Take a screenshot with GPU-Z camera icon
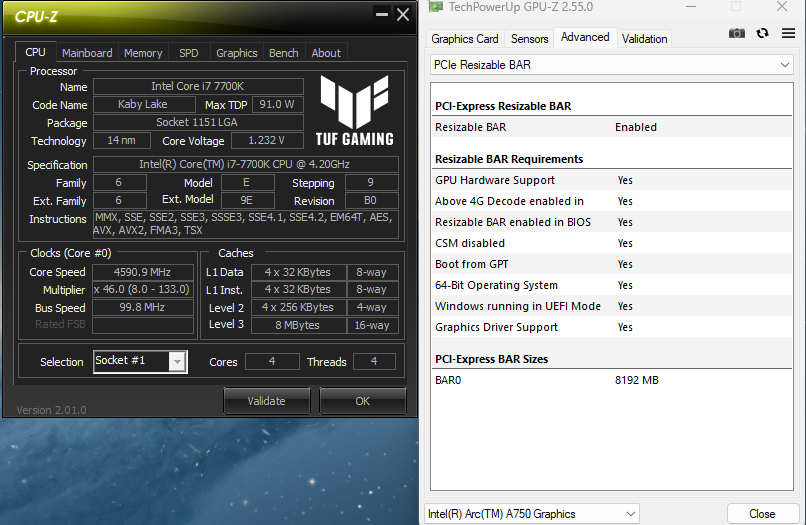This screenshot has height=525, width=806. click(x=737, y=33)
